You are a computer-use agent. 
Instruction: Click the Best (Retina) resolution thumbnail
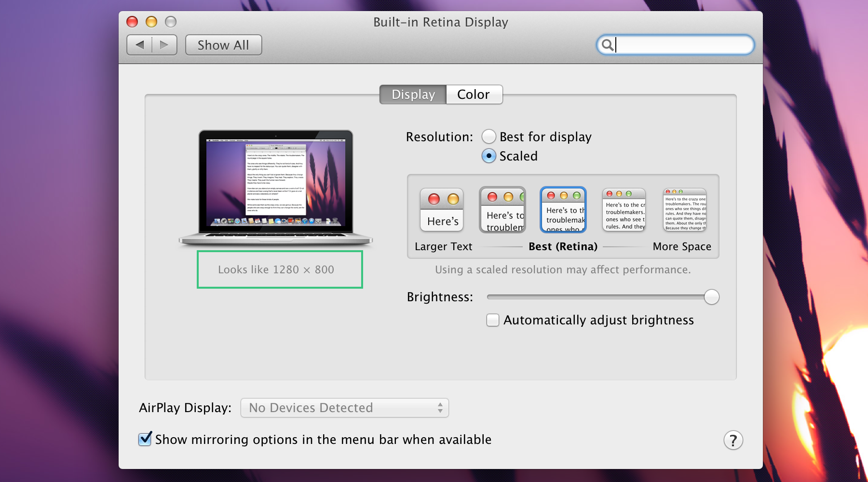(x=563, y=210)
